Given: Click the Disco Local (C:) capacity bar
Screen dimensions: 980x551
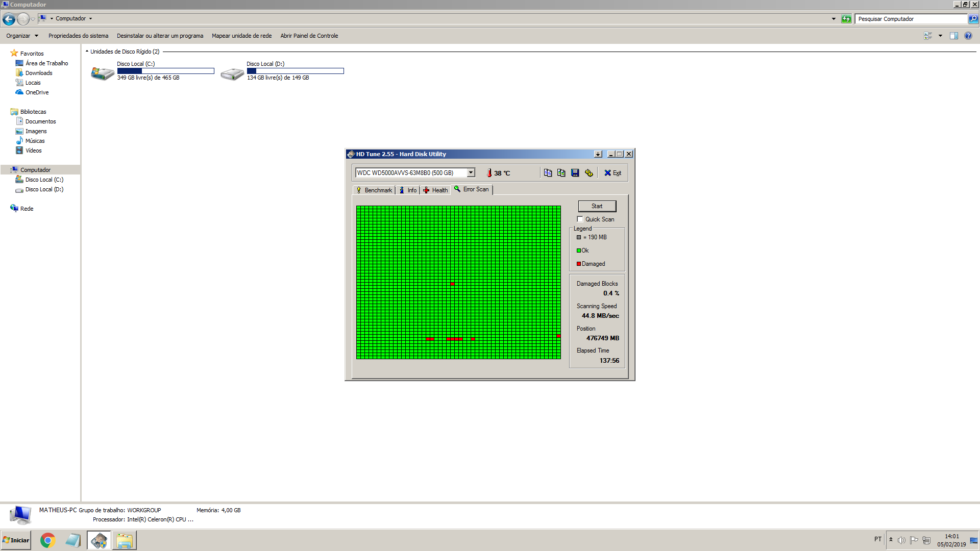Looking at the screenshot, I should (x=165, y=71).
